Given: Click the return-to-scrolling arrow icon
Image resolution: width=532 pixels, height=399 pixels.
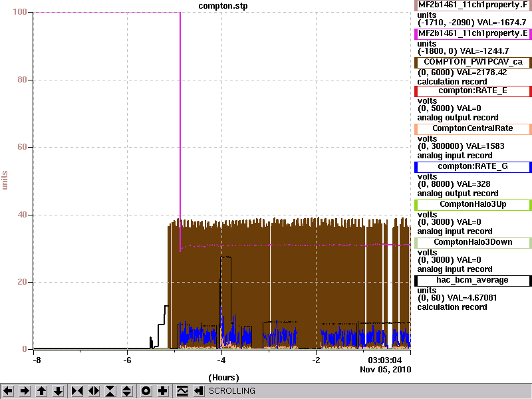Looking at the screenshot, I should point(198,391).
